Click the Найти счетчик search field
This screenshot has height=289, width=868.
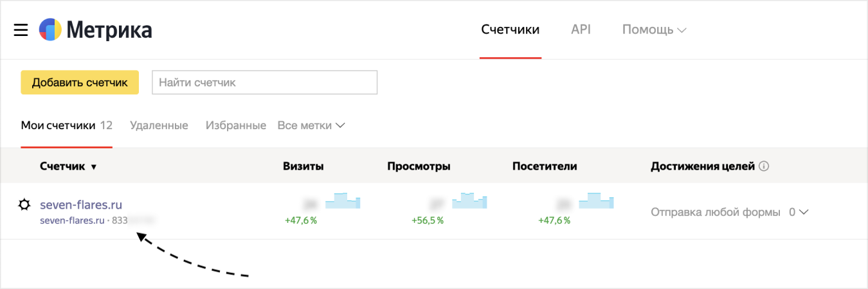(264, 82)
